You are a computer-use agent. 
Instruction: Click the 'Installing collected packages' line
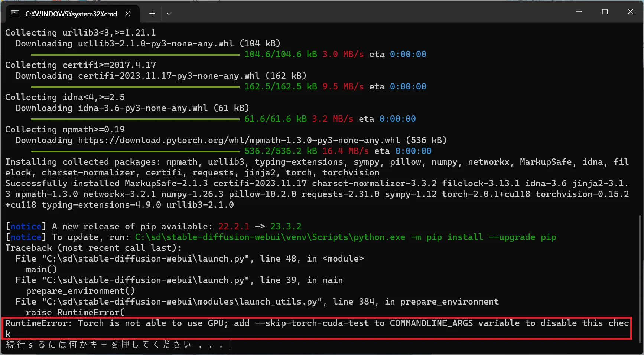[x=317, y=167]
